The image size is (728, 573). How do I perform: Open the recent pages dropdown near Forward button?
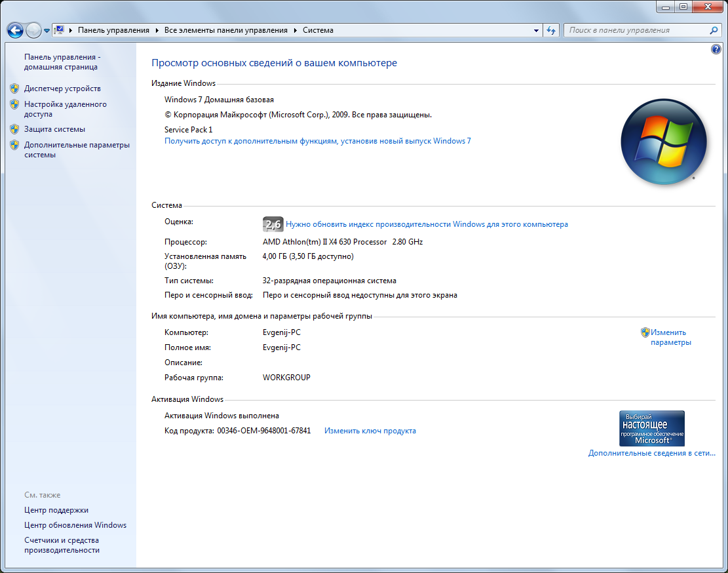(x=47, y=31)
